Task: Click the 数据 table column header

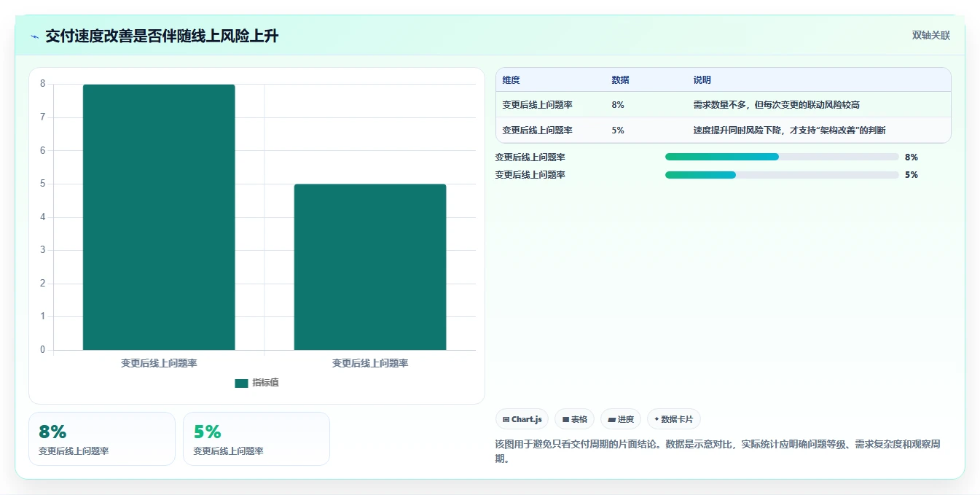Action: click(621, 80)
